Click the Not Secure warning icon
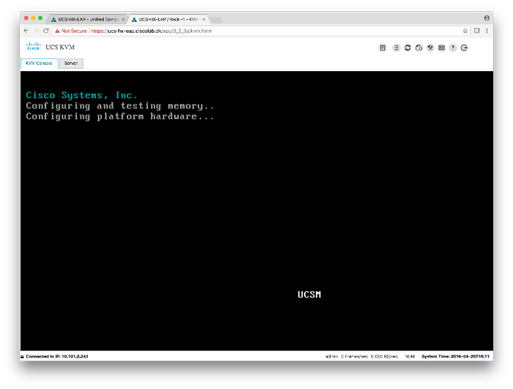Image resolution: width=513 pixels, height=389 pixels. pos(57,31)
